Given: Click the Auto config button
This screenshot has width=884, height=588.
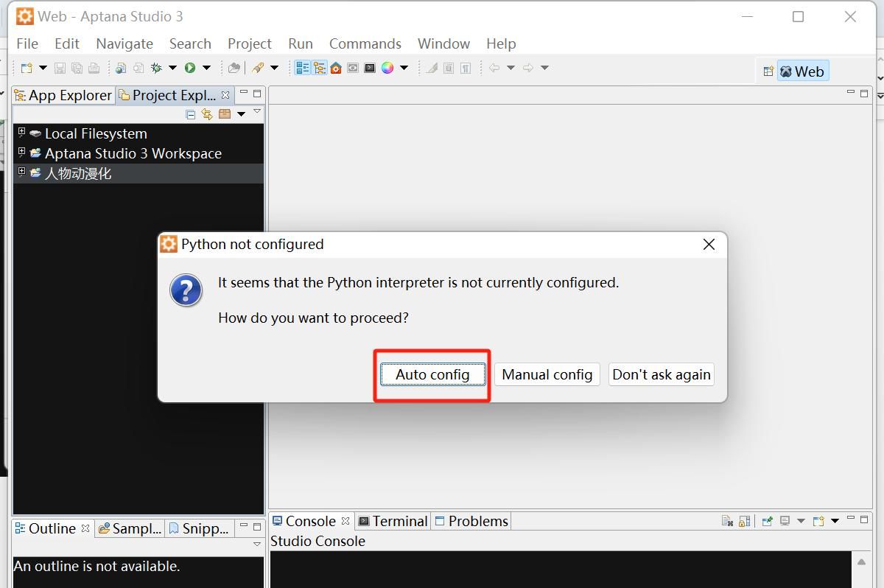Looking at the screenshot, I should click(432, 374).
